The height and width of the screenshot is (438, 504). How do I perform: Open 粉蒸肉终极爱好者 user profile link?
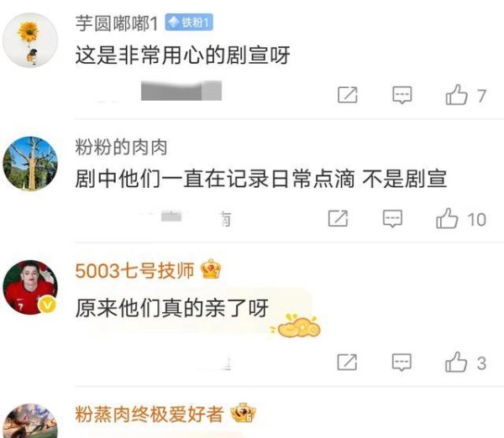(x=150, y=415)
